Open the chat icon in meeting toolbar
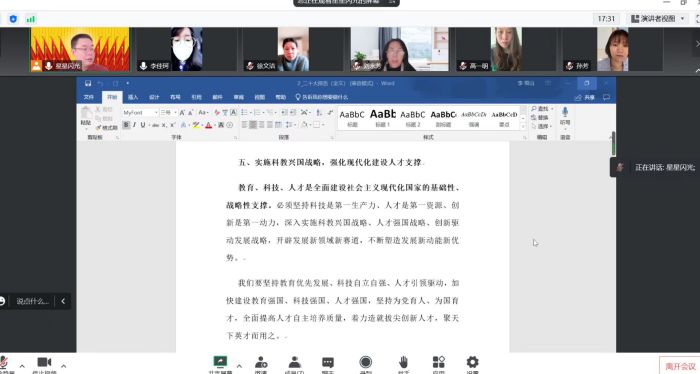Image resolution: width=700 pixels, height=374 pixels. pos(328,362)
